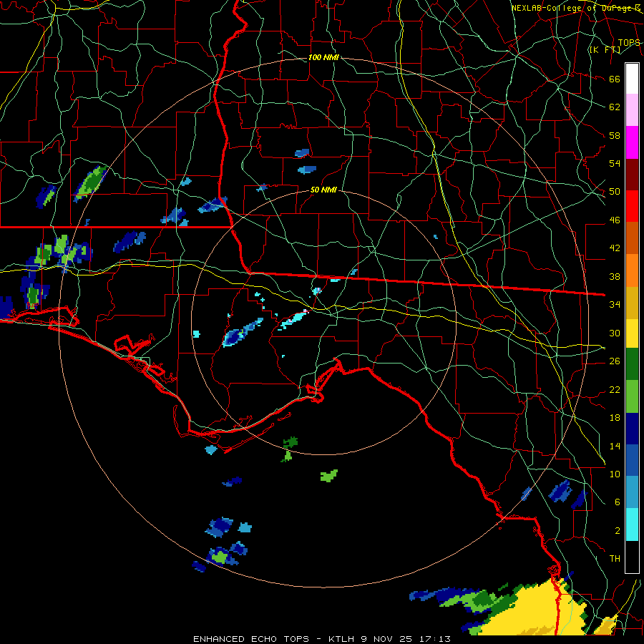
Task: Click the TOPS legend title
Action: click(x=629, y=43)
